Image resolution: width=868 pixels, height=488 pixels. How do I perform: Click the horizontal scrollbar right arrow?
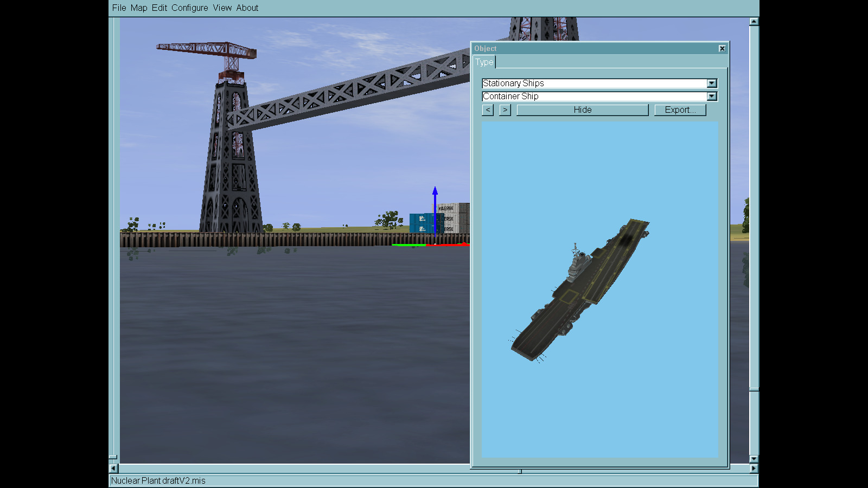point(754,468)
